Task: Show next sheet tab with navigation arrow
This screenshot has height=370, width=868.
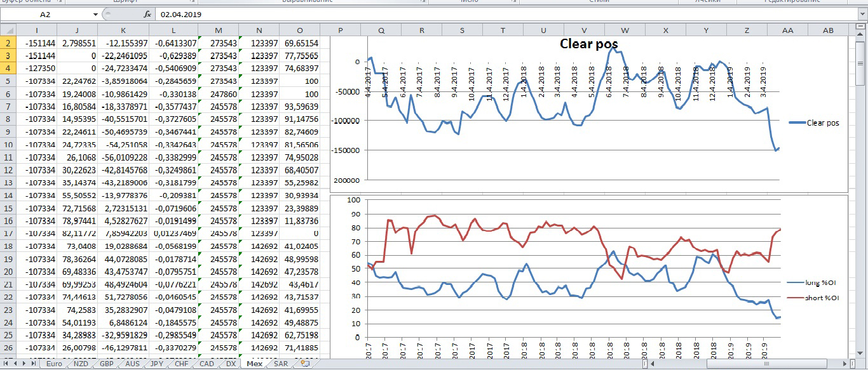Action: pyautogui.click(x=25, y=364)
